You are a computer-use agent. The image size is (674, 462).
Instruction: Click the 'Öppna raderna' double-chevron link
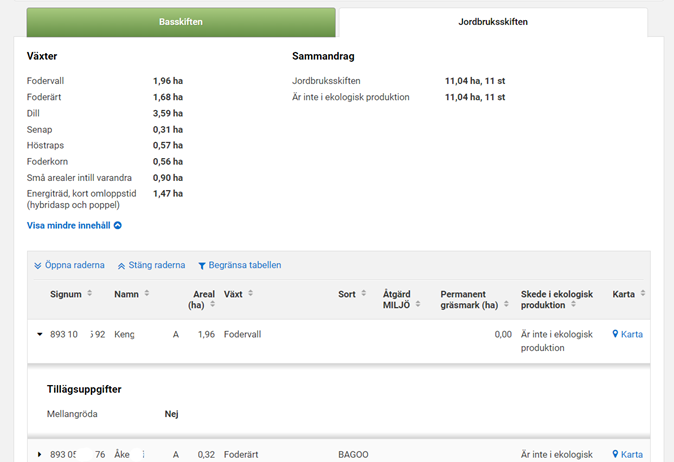38,266
